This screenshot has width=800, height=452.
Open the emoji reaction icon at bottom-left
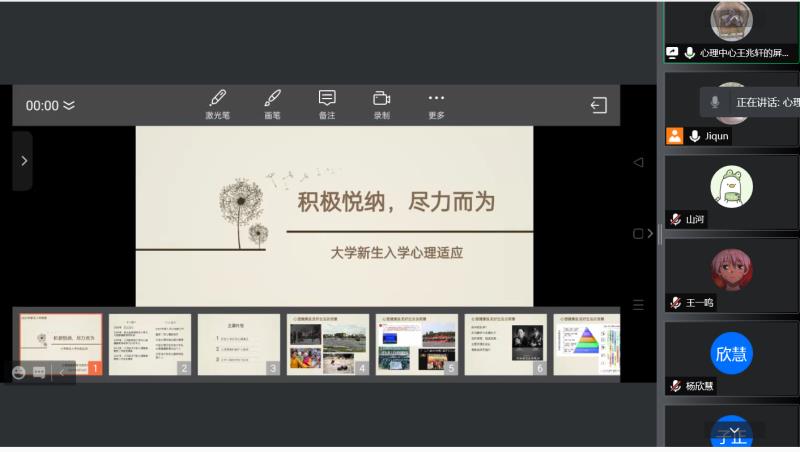coord(19,372)
